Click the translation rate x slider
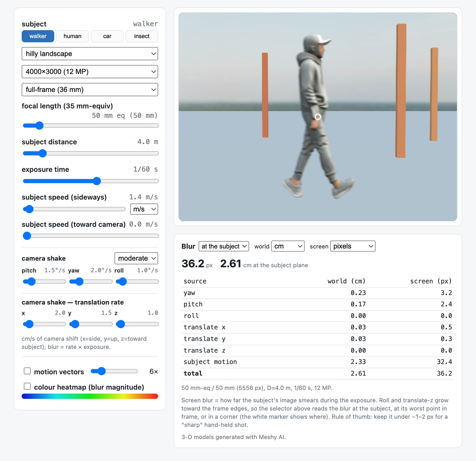476x461 pixels. tap(44, 324)
